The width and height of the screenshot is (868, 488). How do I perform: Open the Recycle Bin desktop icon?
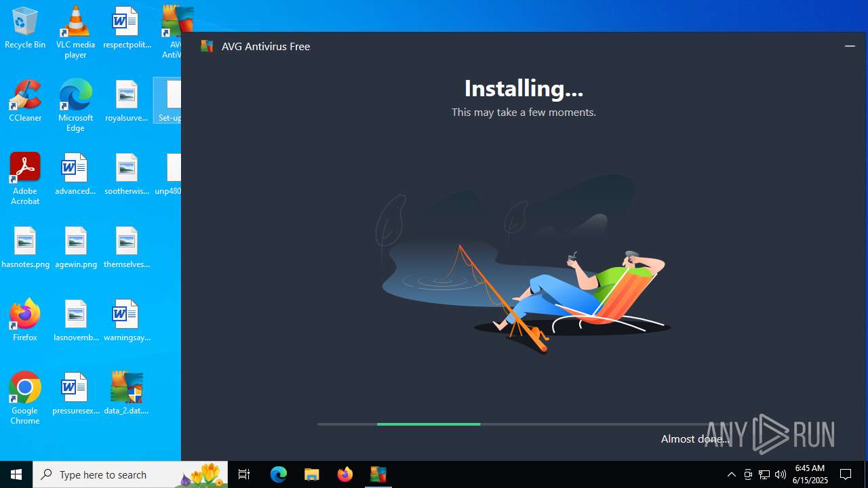(25, 28)
